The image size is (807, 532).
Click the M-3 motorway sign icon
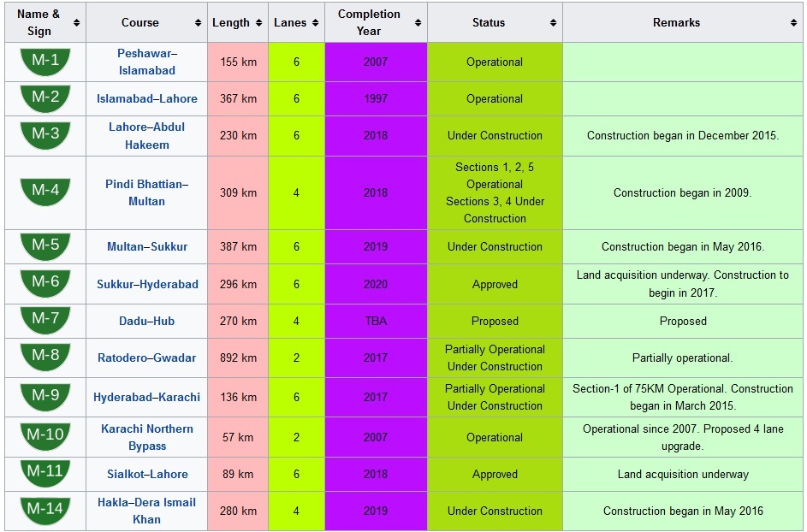tap(45, 136)
